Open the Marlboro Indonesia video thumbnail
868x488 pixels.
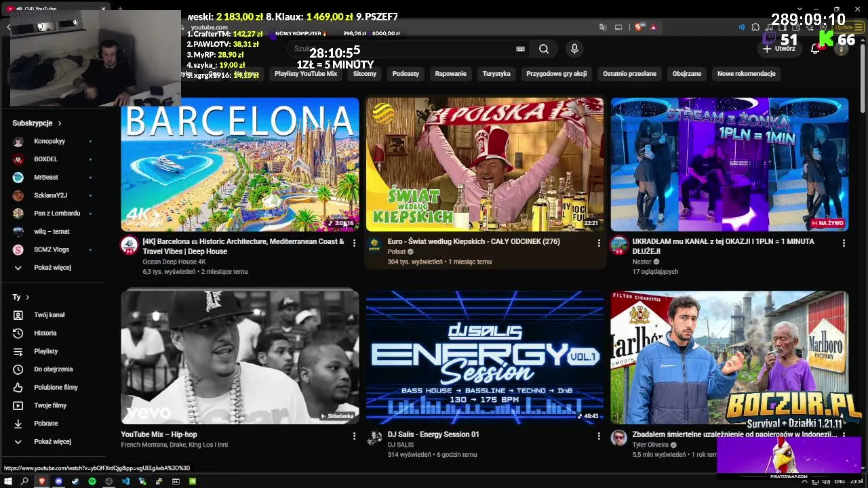[730, 358]
